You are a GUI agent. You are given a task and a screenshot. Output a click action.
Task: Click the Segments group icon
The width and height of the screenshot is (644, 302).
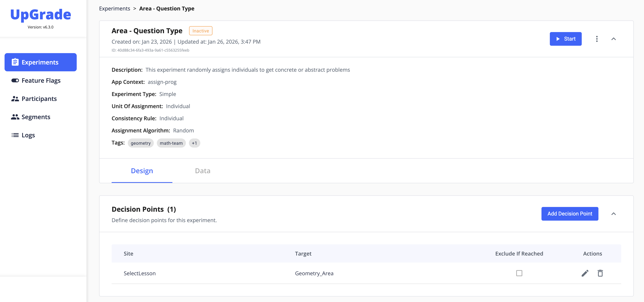[15, 117]
